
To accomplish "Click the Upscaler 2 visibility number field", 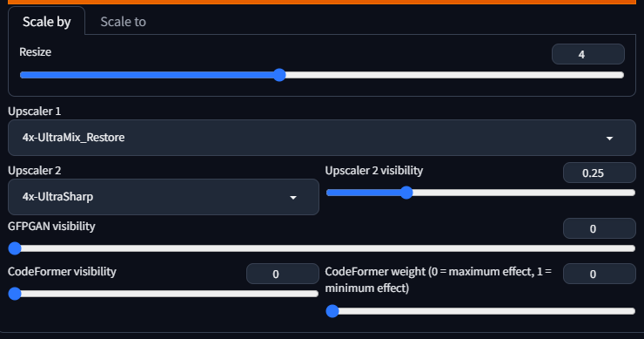I will (x=600, y=173).
